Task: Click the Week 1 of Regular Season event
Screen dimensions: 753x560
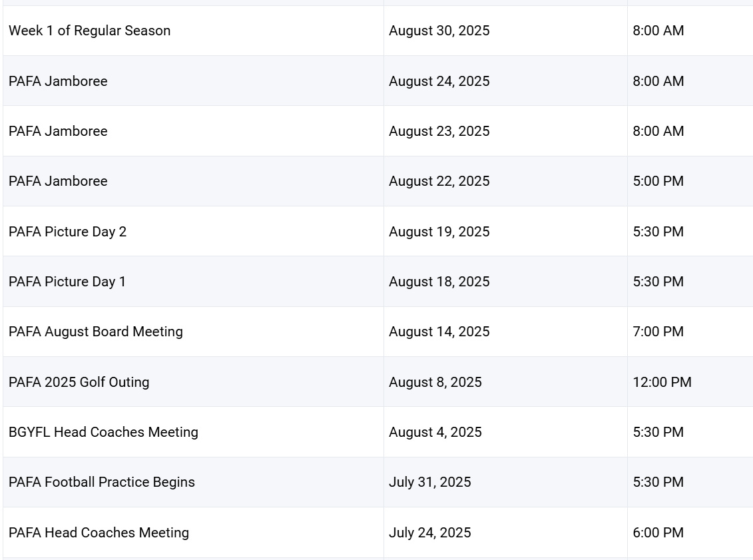Action: [89, 31]
